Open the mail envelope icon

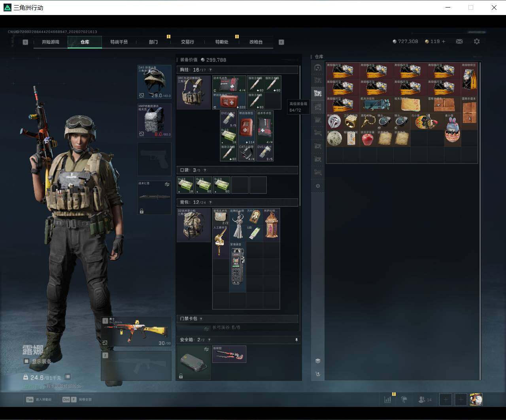coord(459,41)
